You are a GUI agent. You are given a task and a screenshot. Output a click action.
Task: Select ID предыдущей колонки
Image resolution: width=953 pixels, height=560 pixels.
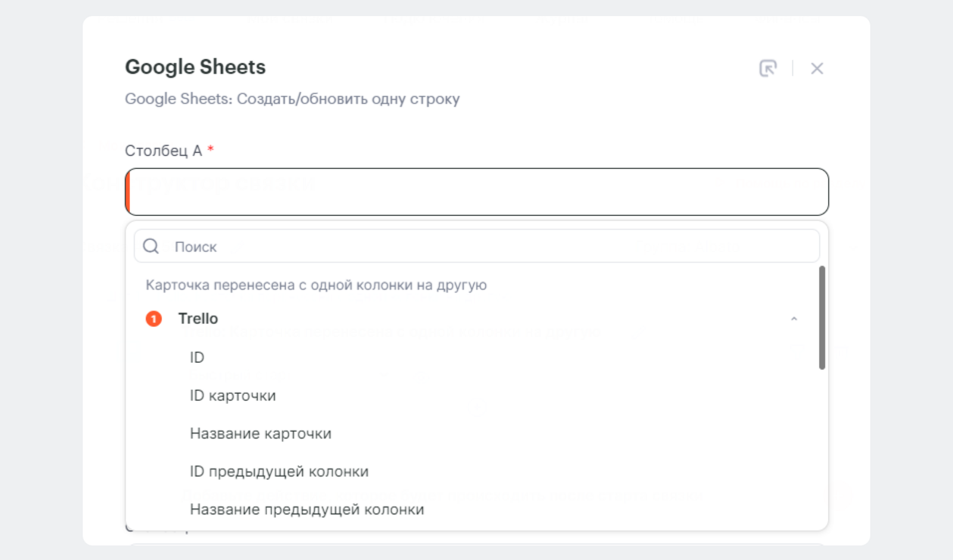pyautogui.click(x=279, y=472)
